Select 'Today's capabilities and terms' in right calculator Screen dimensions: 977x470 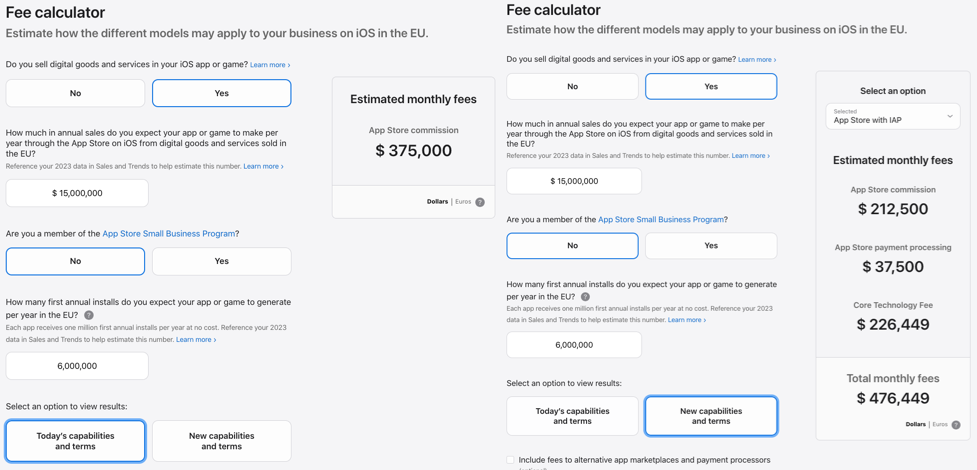(x=572, y=416)
